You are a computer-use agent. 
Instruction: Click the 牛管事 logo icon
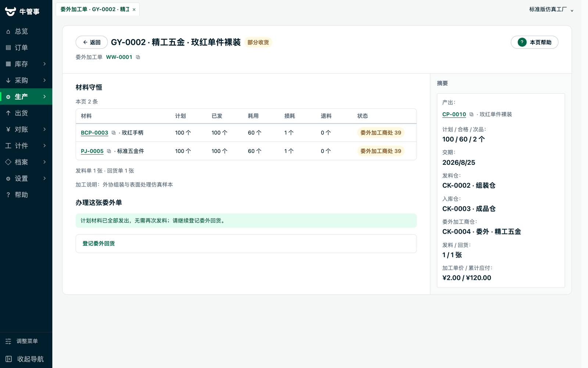10,11
